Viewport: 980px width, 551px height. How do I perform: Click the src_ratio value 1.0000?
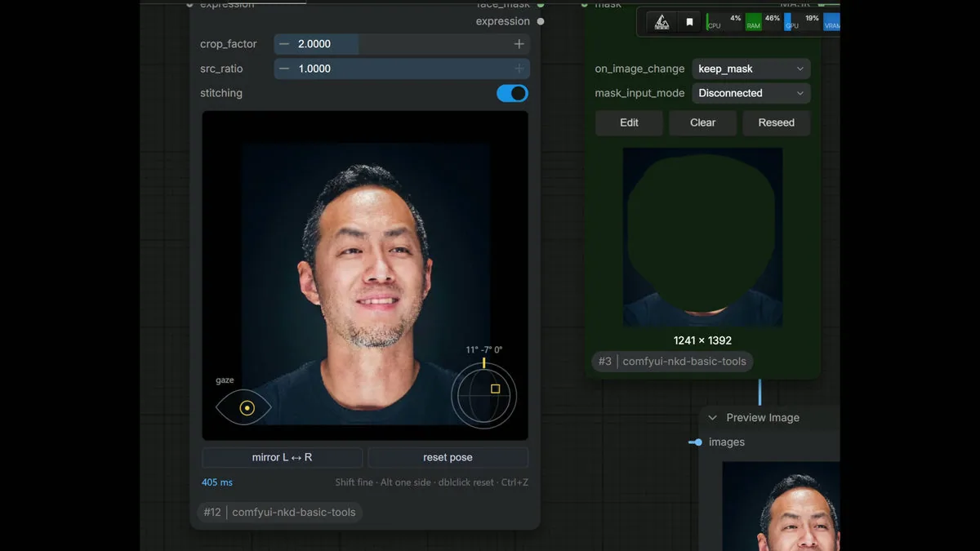(x=314, y=69)
